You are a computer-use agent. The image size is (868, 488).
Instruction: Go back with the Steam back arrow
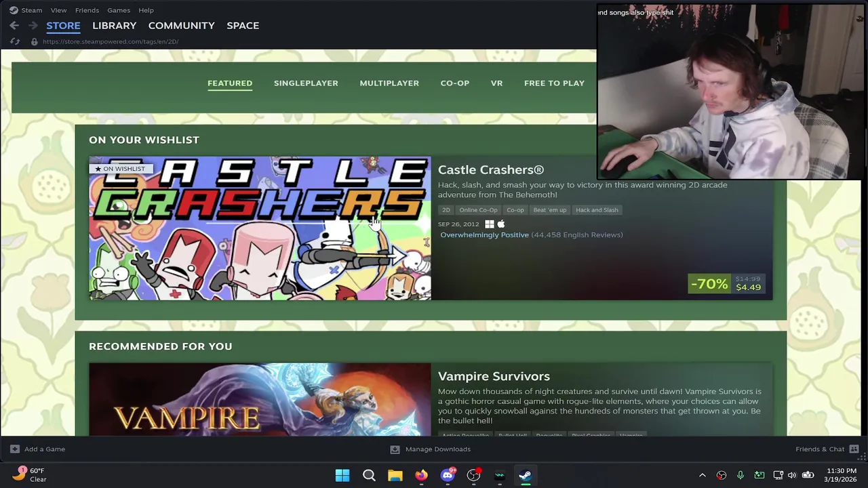(x=14, y=25)
